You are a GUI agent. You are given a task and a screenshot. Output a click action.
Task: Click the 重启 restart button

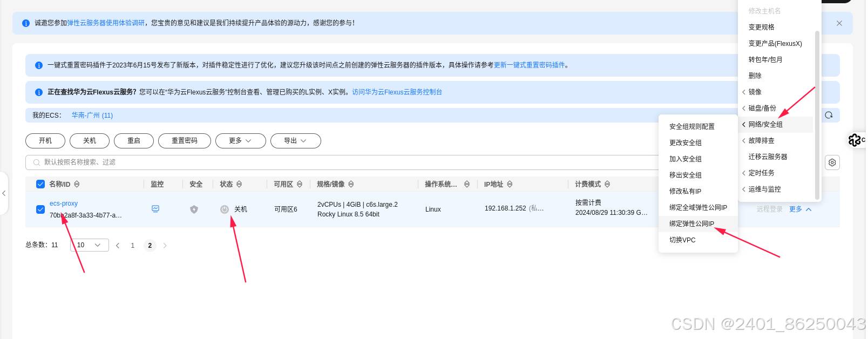134,141
